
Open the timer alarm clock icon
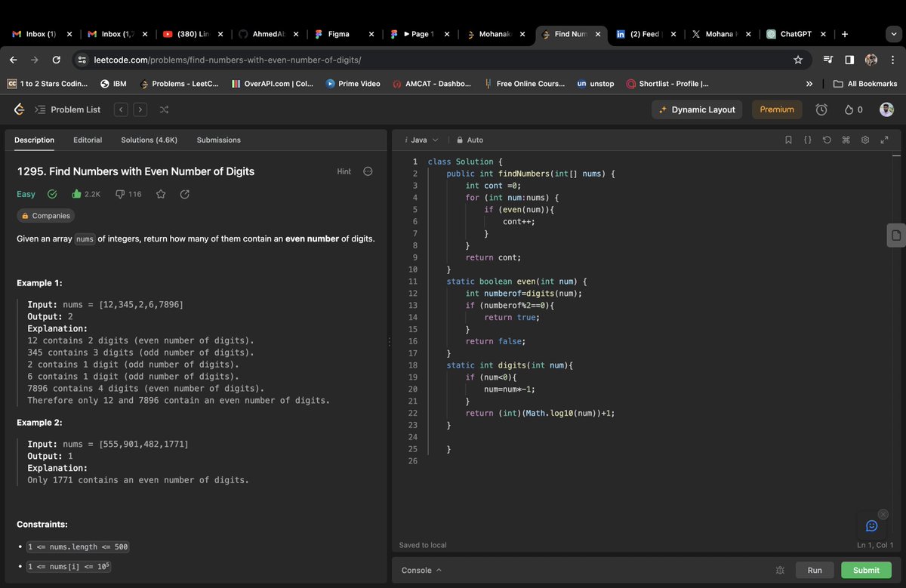point(821,109)
